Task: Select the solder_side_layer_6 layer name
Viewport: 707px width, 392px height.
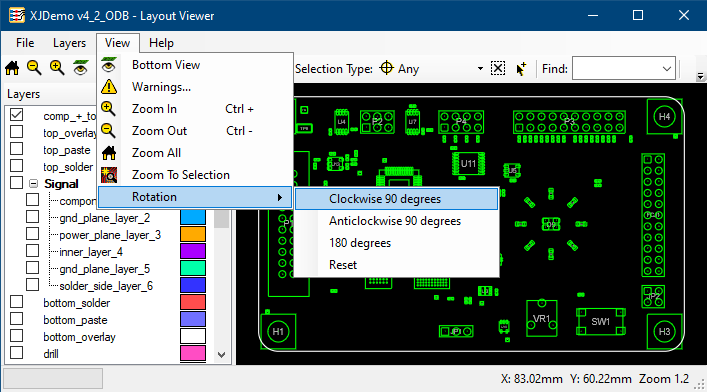Action: (x=106, y=286)
